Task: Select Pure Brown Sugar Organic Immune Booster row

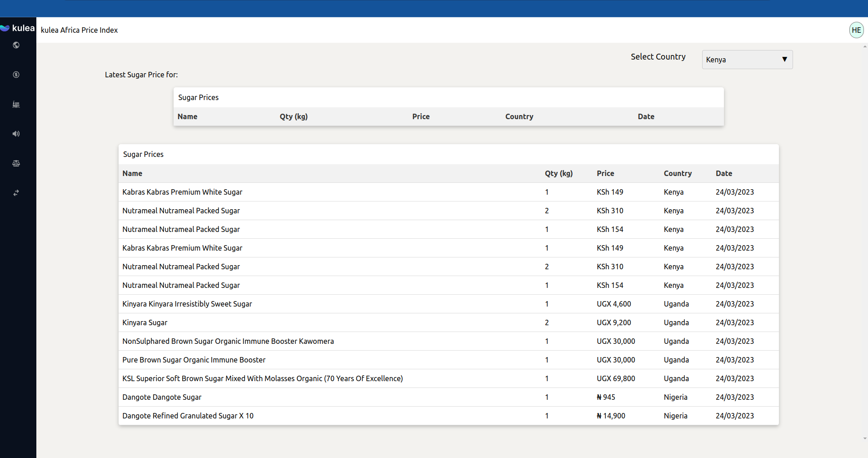Action: [449, 360]
